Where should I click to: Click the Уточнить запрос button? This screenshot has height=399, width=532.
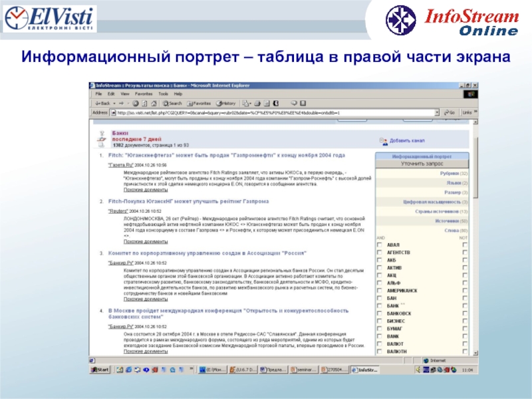[x=422, y=164]
